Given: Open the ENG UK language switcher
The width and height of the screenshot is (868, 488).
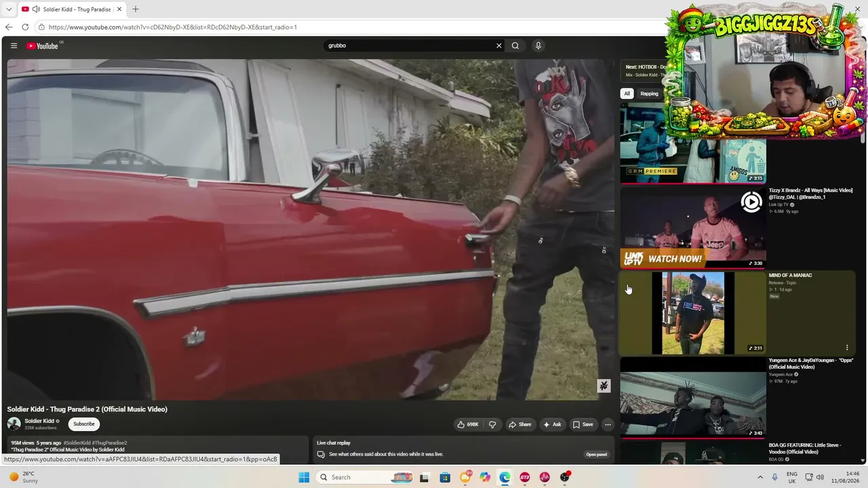Looking at the screenshot, I should point(792,477).
